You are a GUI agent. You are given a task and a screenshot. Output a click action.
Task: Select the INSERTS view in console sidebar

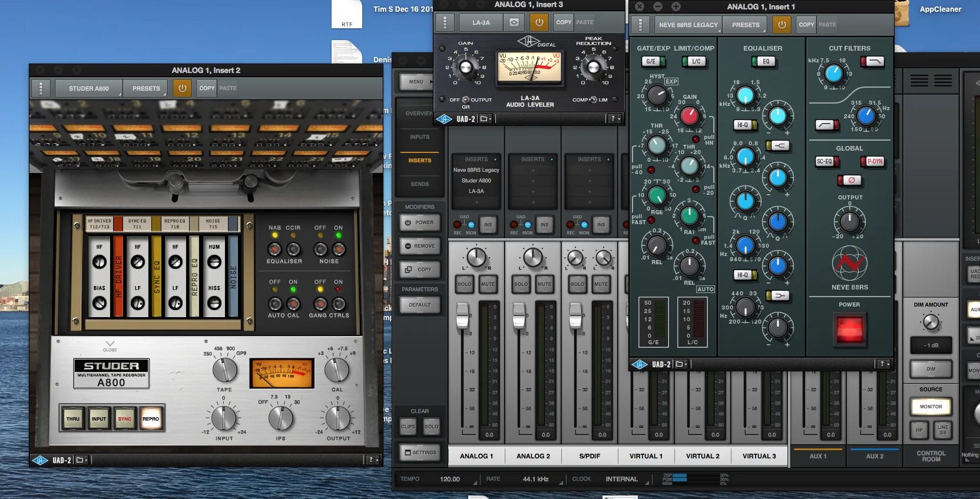click(x=420, y=161)
